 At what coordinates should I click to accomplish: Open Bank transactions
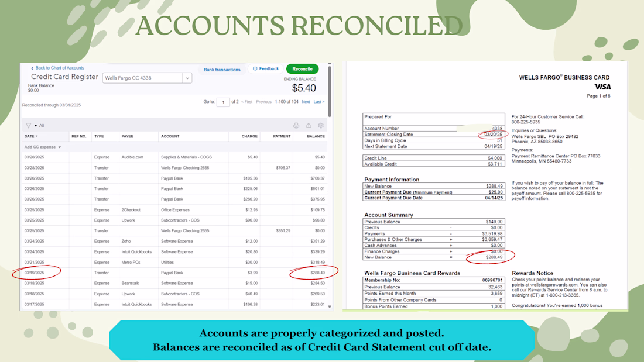pos(222,70)
